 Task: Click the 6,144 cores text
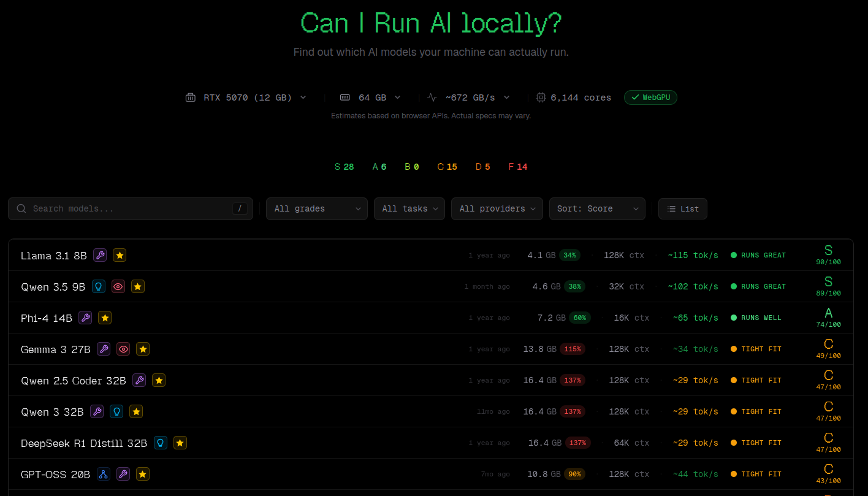coord(581,97)
